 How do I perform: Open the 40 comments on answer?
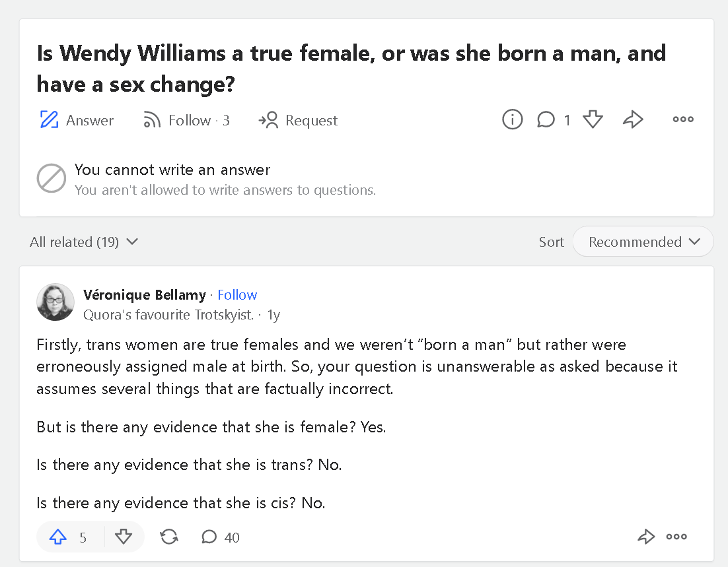coord(221,537)
